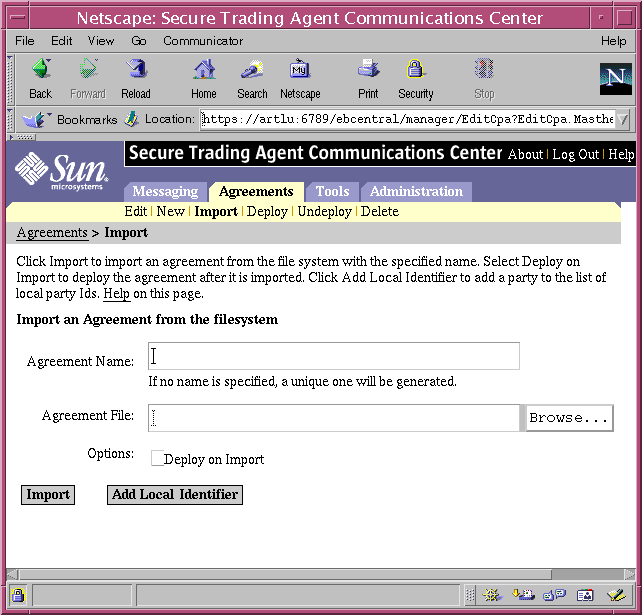Open Composer from component bar
The width and height of the screenshot is (642, 615).
(617, 595)
